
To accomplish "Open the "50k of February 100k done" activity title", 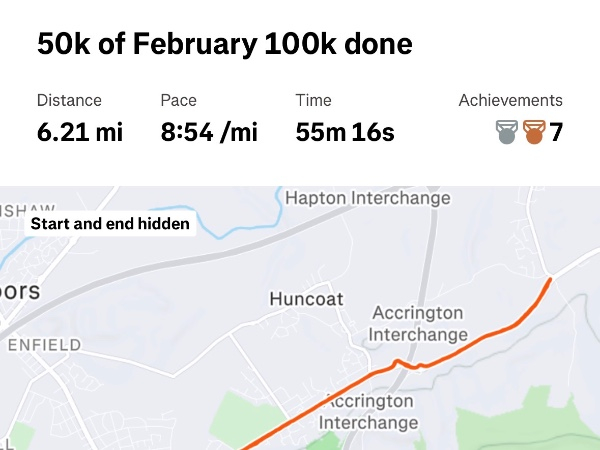I will (x=224, y=44).
